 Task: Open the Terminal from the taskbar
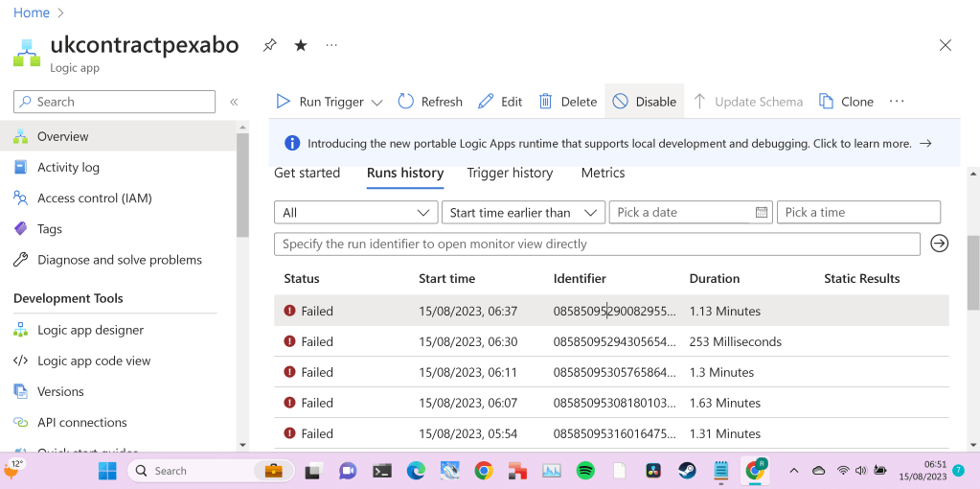(382, 470)
